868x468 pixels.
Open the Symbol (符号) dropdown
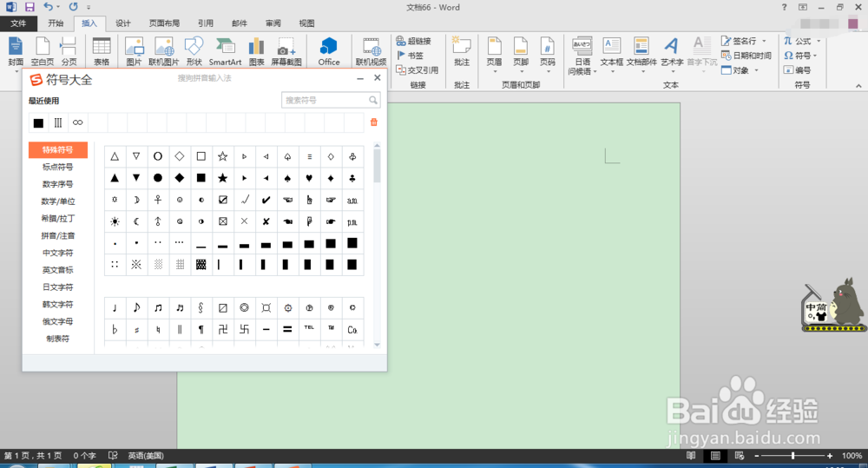800,56
